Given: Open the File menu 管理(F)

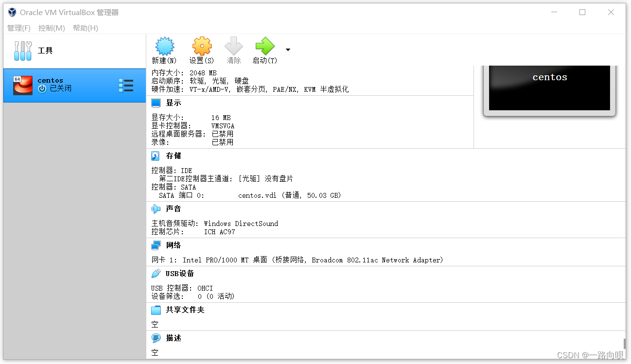Looking at the screenshot, I should coord(19,28).
